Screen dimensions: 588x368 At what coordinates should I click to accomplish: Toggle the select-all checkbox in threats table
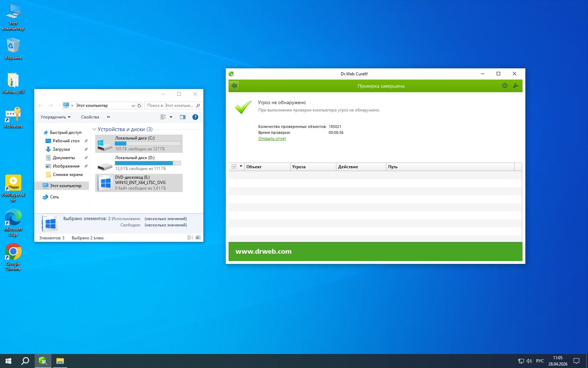click(x=234, y=167)
